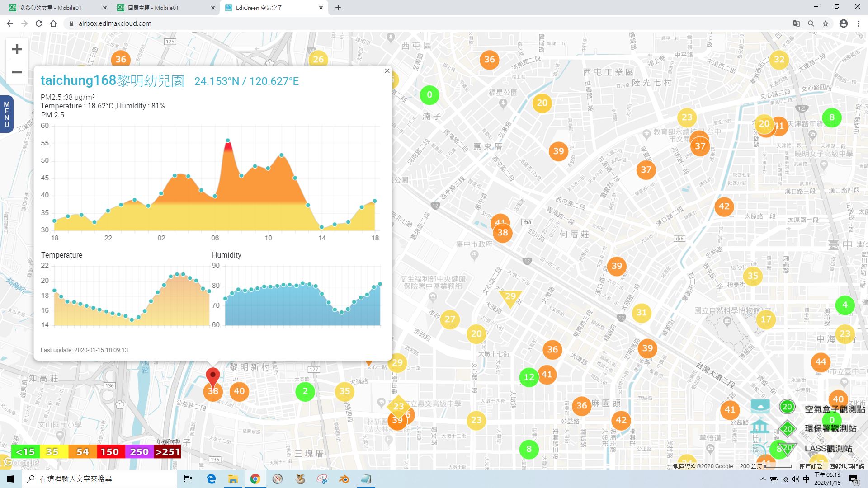
Task: Select the yellow 17 marker near museum
Action: 766,319
